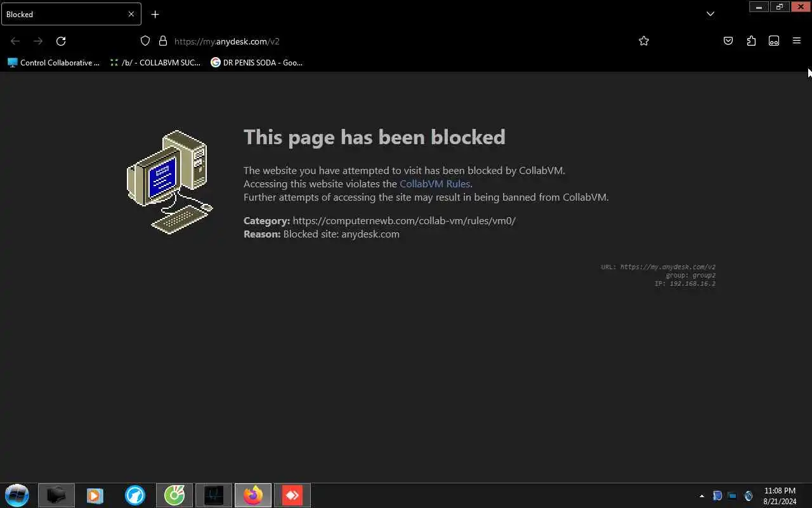Open the blue round taskbar app
Screen dimensions: 812x508
point(135,495)
